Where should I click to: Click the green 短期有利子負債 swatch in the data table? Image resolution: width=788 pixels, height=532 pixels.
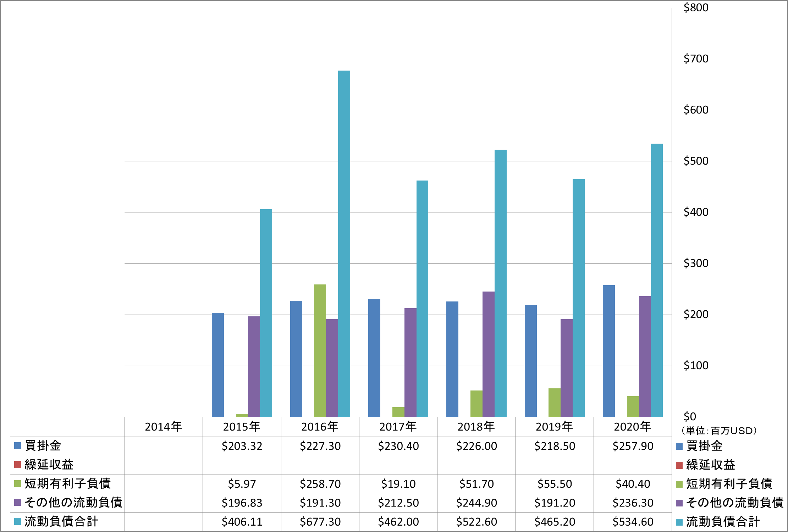(x=17, y=484)
